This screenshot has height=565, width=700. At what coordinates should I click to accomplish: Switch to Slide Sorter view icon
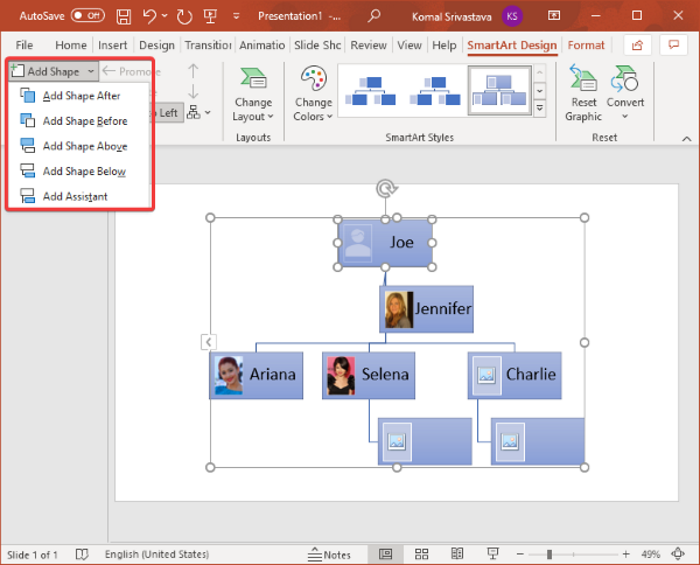tap(422, 554)
